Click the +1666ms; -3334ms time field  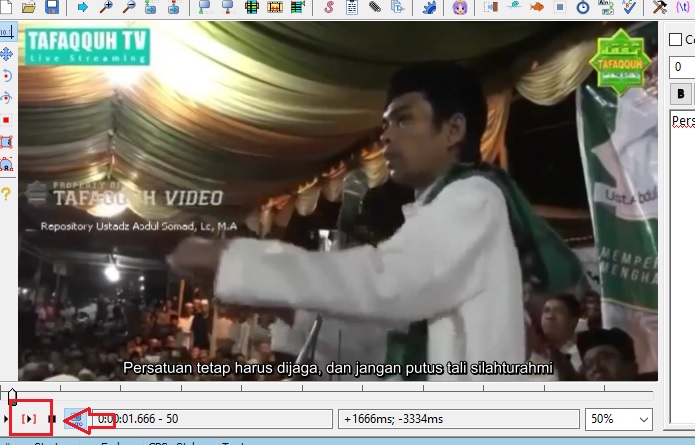click(x=459, y=419)
